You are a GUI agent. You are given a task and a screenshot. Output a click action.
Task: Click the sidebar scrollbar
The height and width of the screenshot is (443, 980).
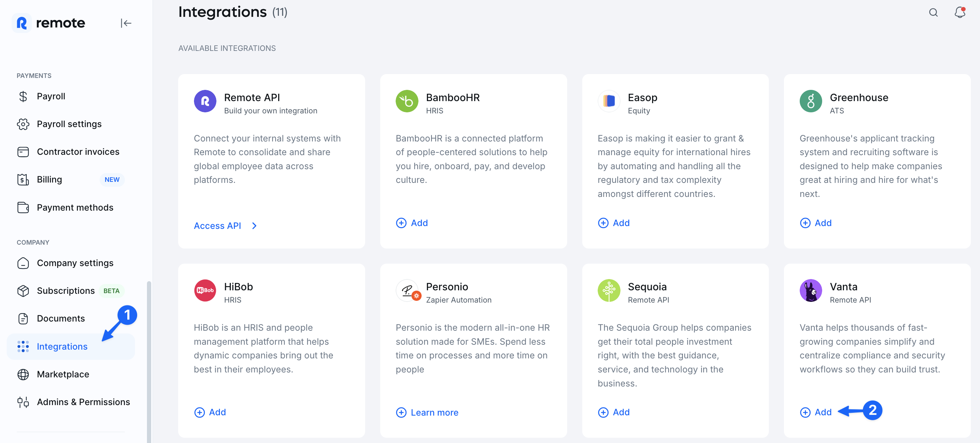pos(149,362)
